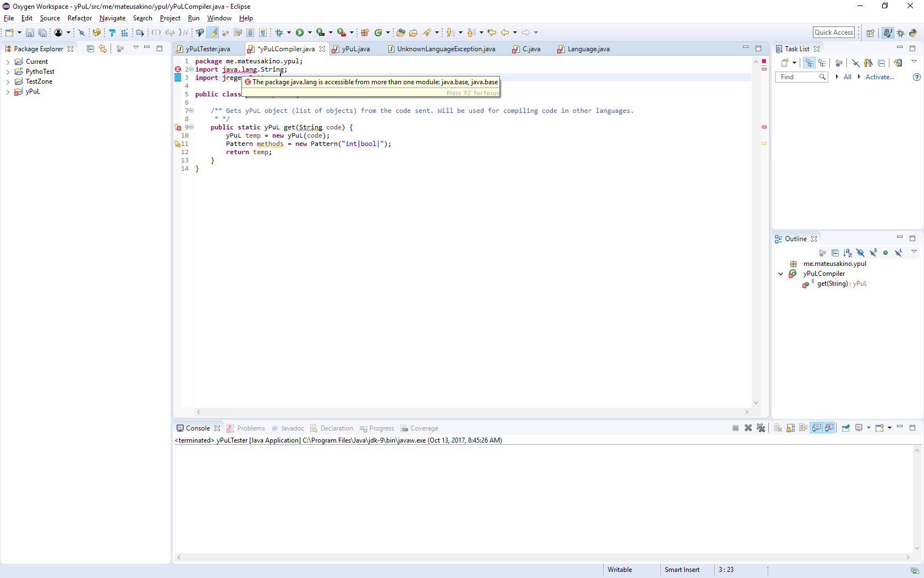Click the Debug bug icon in toolbar
Viewport: 924px width, 578px height.
click(279, 32)
